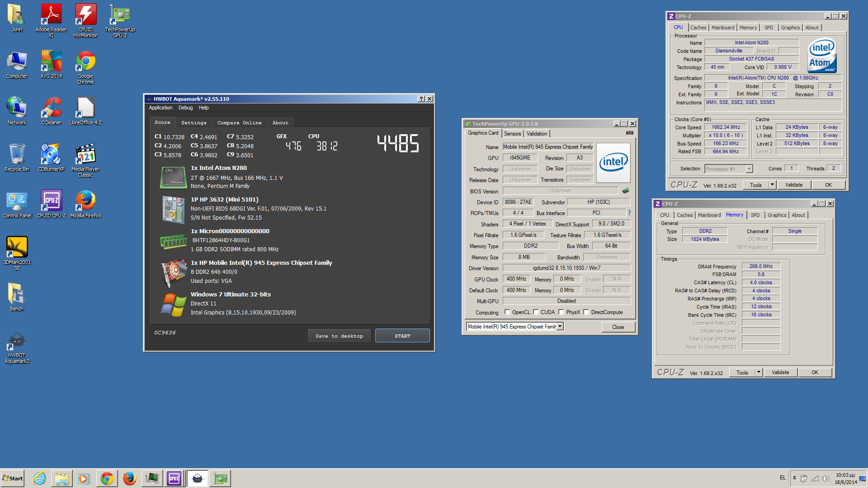Open Processor #1 selection dropdown in CPU-Z
Image resolution: width=868 pixels, height=488 pixels.
(x=749, y=169)
